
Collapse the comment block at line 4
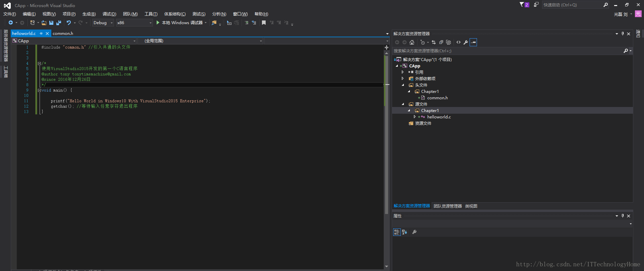click(39, 63)
